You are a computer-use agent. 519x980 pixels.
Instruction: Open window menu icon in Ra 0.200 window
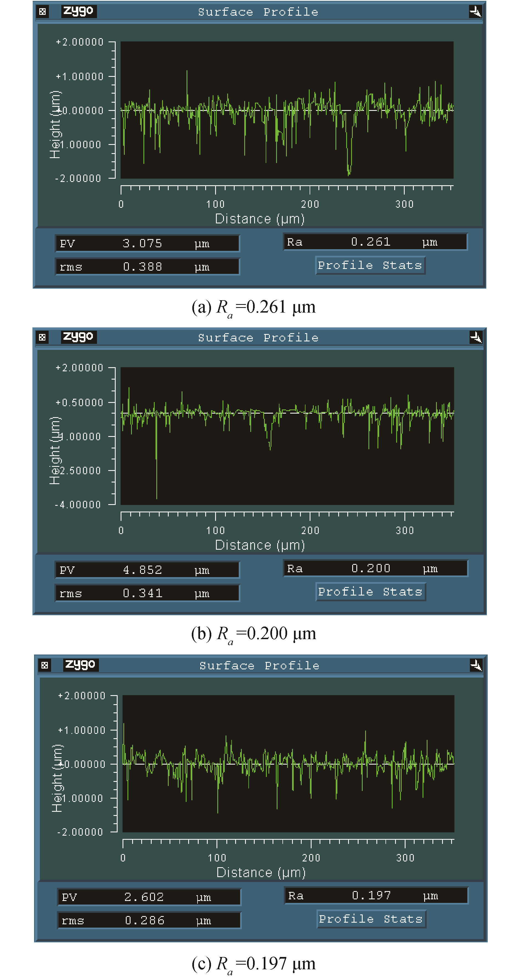43,338
